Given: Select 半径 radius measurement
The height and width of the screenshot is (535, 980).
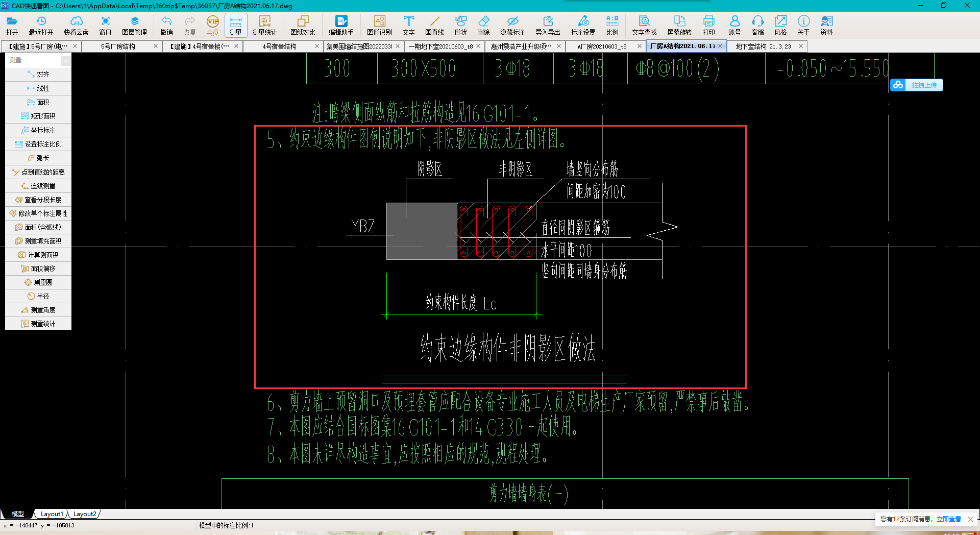Looking at the screenshot, I should (x=38, y=296).
